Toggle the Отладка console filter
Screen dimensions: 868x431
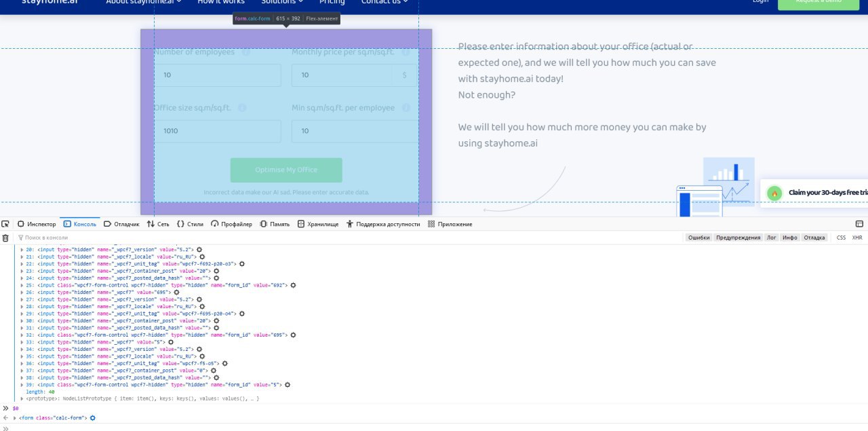point(814,238)
